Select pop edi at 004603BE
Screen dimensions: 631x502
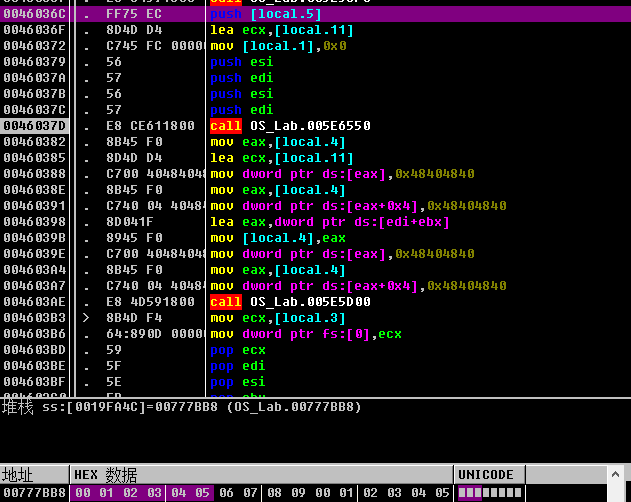(238, 366)
